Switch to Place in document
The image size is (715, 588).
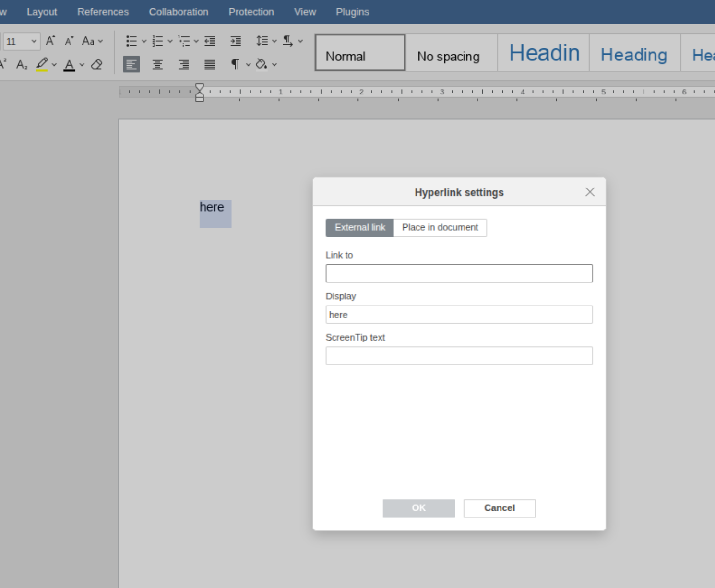click(440, 228)
